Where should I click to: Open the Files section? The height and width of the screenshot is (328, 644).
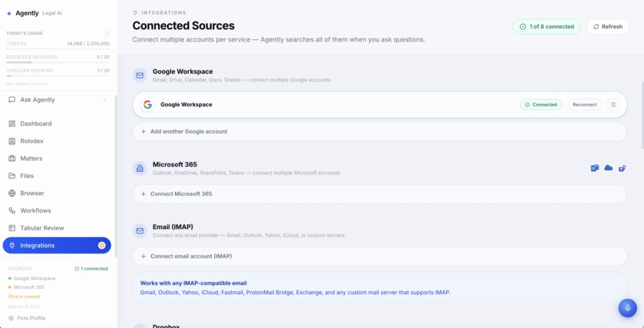click(x=57, y=176)
